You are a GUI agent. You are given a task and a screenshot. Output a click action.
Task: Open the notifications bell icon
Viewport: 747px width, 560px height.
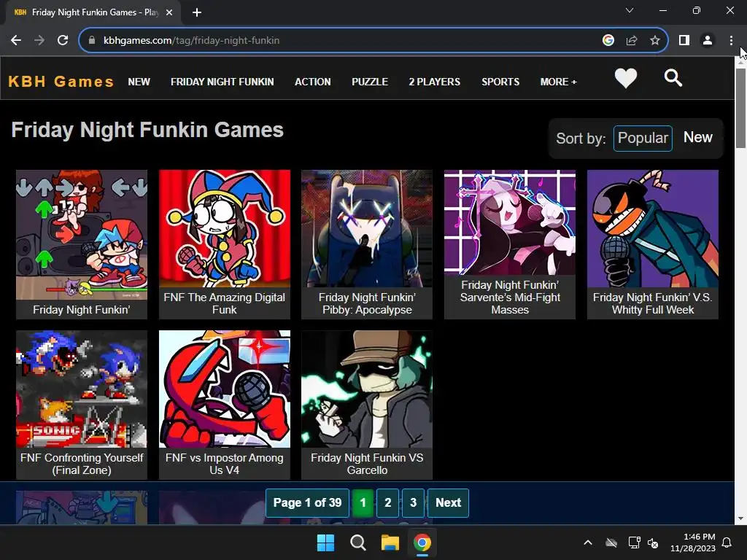[727, 542]
